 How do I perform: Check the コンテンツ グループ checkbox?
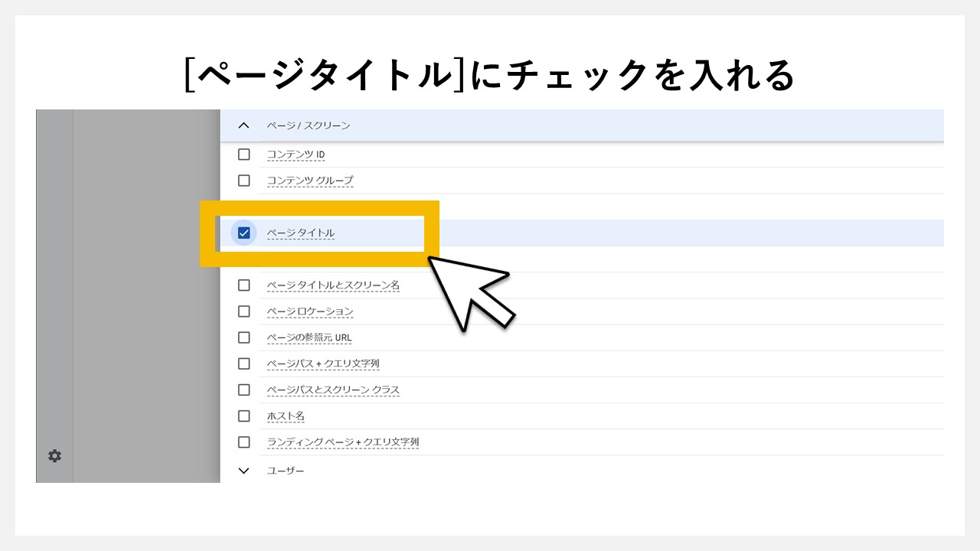[x=243, y=180]
